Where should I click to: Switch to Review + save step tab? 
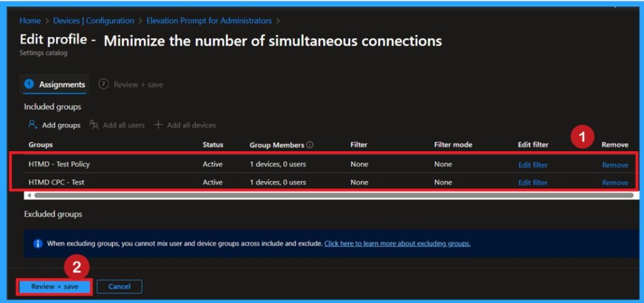point(131,84)
